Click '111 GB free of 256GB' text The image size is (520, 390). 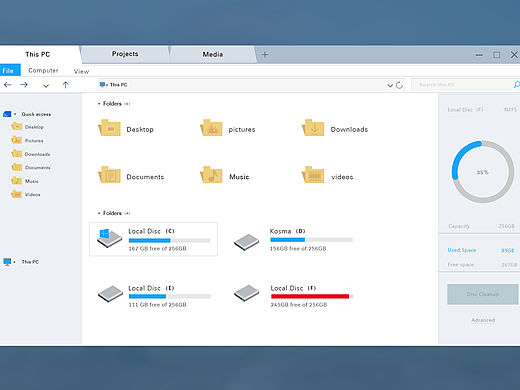click(157, 304)
